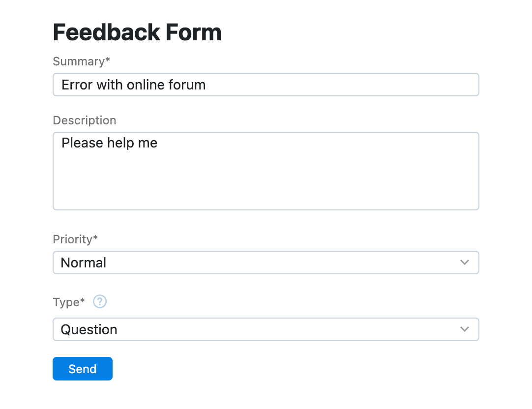532x409 pixels.
Task: Click the Priority dropdown chevron arrow
Action: pos(464,263)
